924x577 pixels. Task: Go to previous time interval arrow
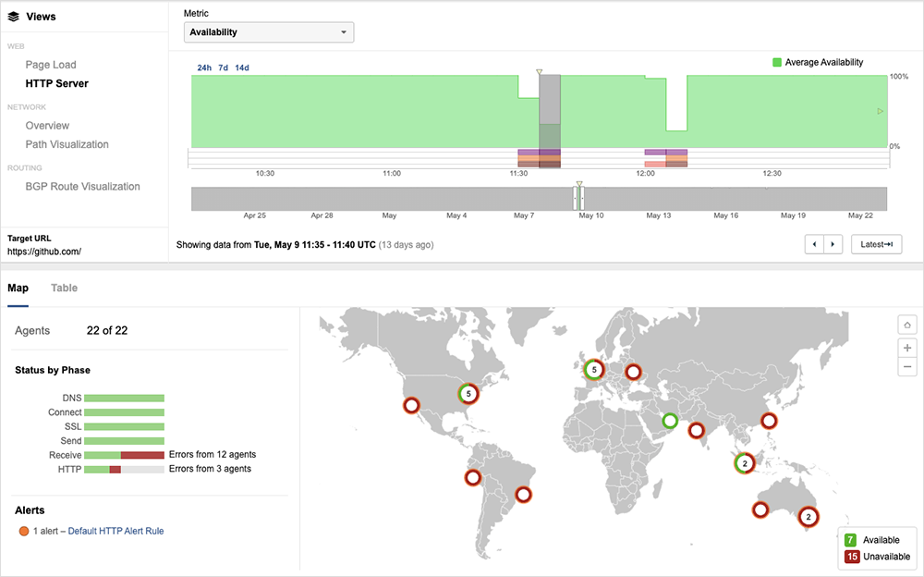coord(814,244)
